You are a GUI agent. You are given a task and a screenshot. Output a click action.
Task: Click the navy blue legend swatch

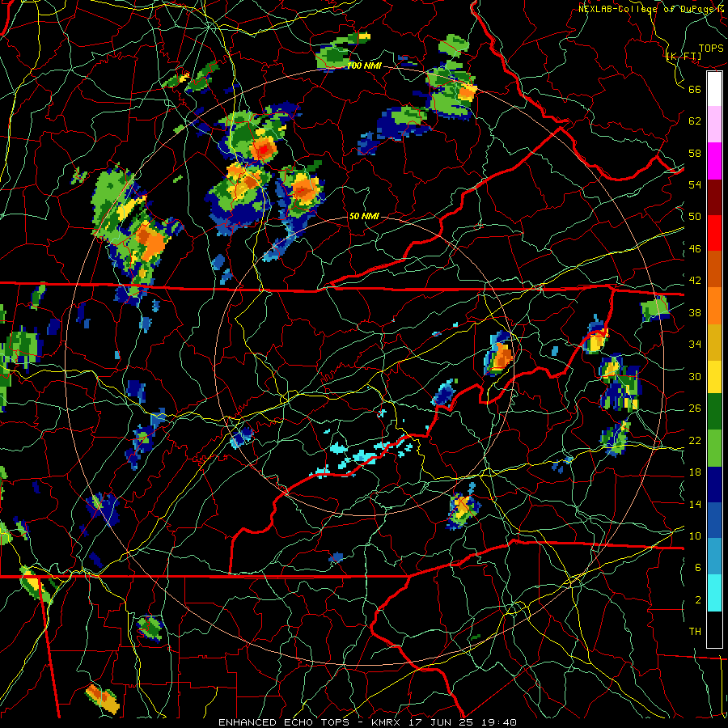(714, 485)
